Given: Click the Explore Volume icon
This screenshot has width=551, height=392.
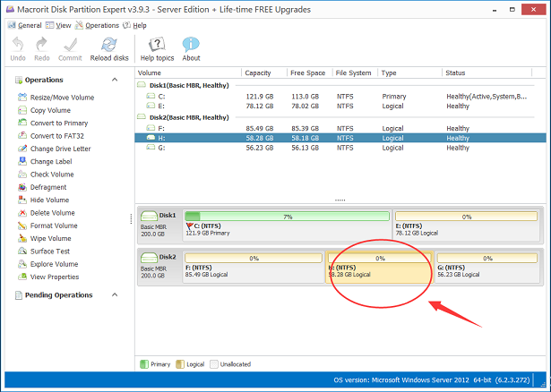Looking at the screenshot, I should 22,264.
